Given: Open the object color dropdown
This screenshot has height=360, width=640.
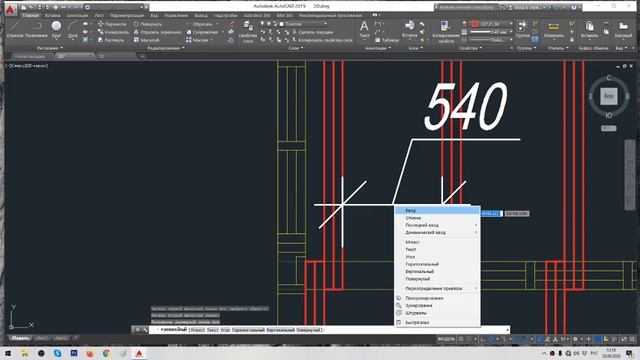Looking at the screenshot, I should (491, 24).
